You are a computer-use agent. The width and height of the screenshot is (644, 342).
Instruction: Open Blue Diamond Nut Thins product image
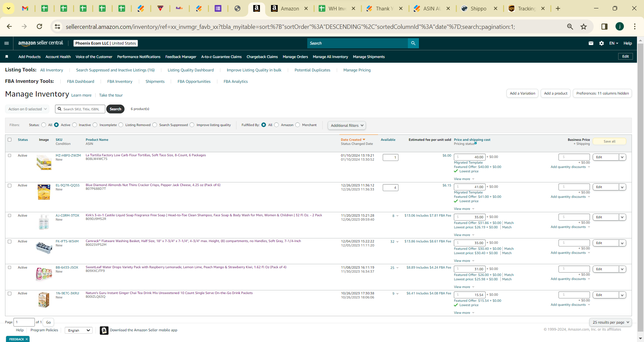(44, 192)
